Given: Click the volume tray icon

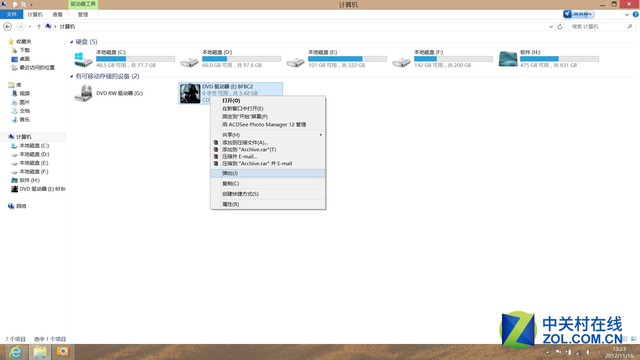Looking at the screenshot, I should (588, 352).
